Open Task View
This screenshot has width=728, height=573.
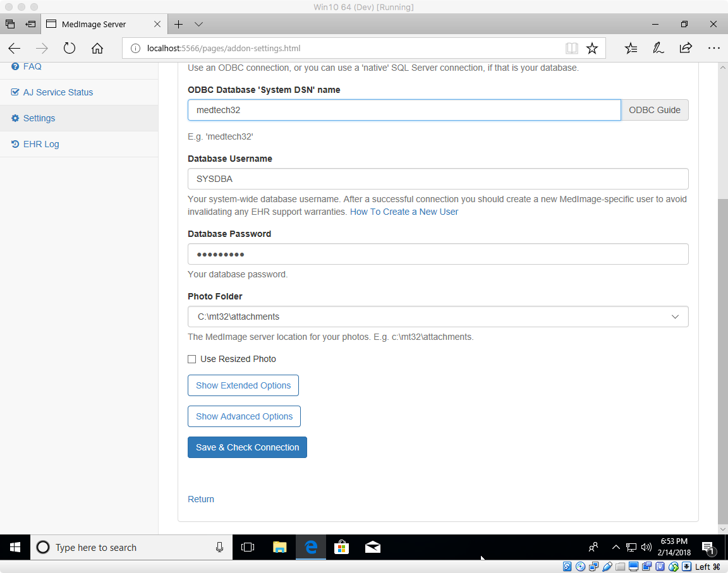(248, 548)
